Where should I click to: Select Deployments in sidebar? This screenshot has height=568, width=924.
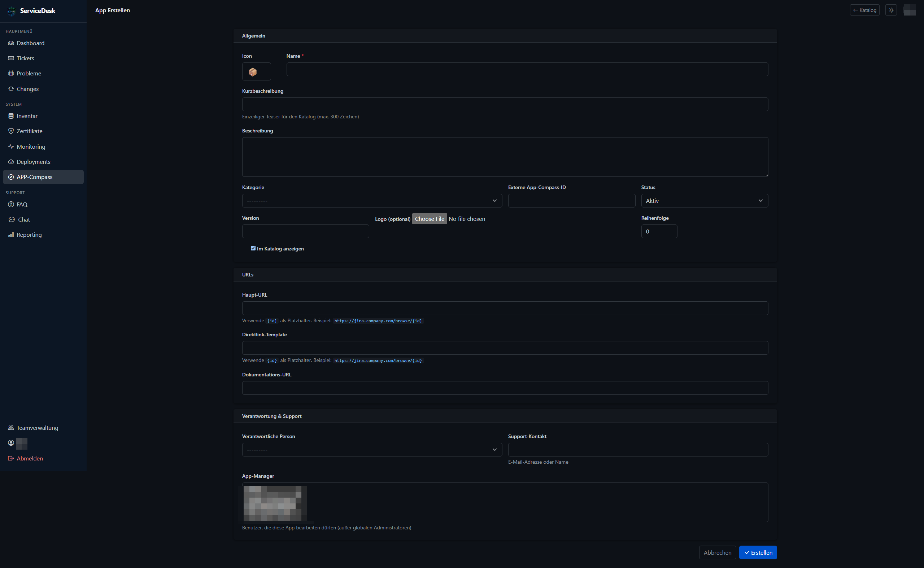pos(43,162)
